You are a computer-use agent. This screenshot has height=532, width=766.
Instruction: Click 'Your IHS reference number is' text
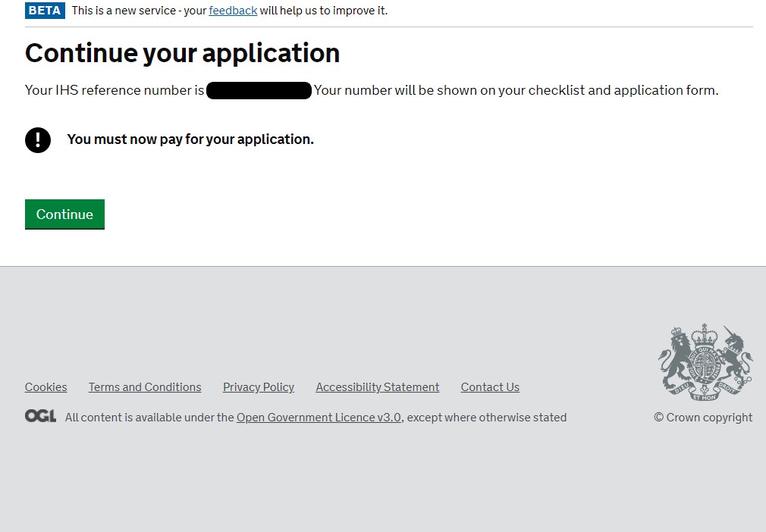114,91
